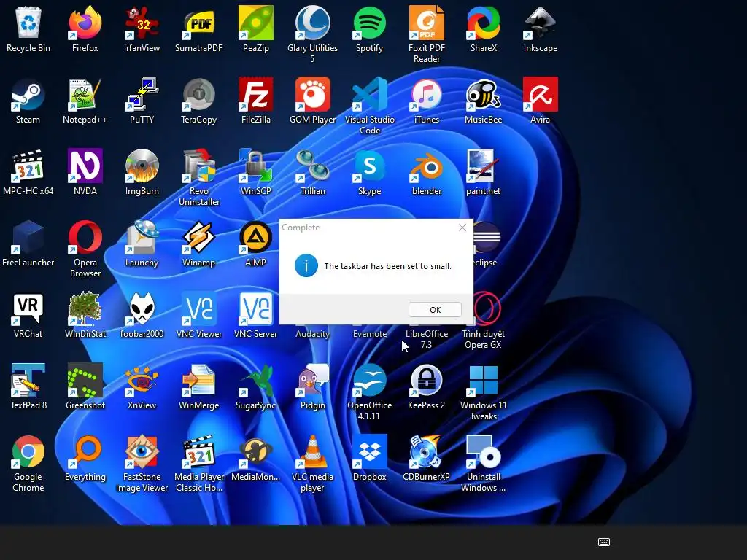Click OK in the Complete dialog
The width and height of the screenshot is (747, 560).
point(435,309)
